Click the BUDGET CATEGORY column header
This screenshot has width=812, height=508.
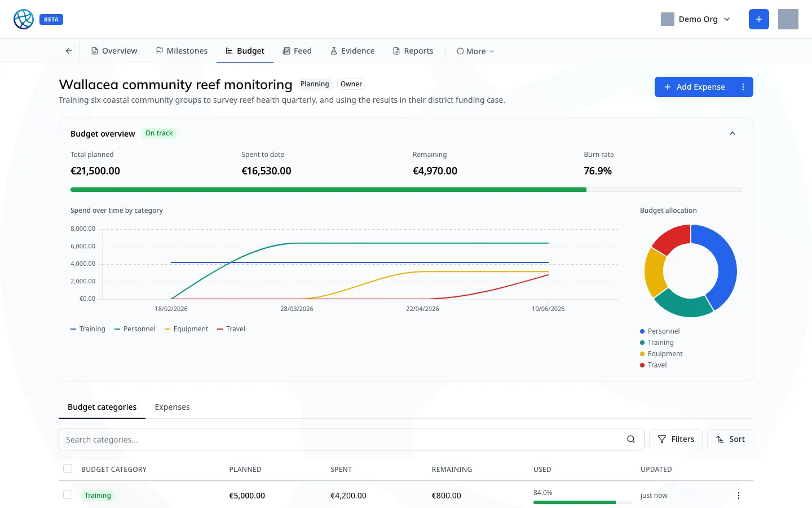pos(114,469)
